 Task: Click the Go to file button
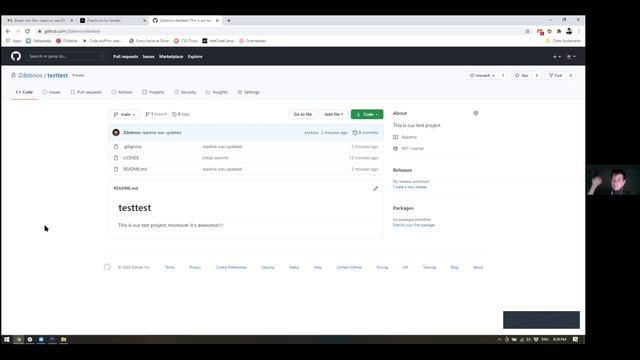click(302, 114)
